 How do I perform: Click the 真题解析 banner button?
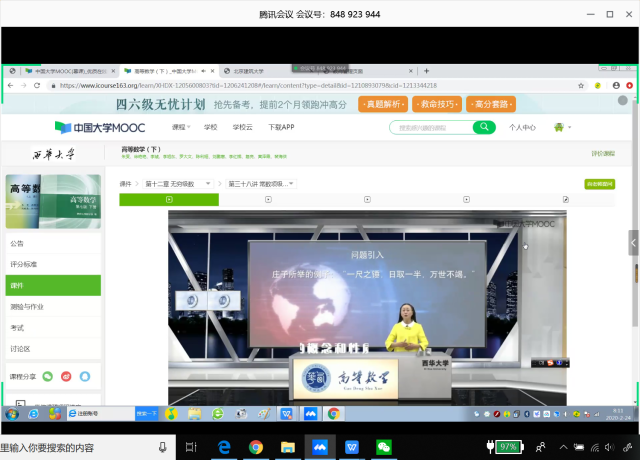point(385,104)
